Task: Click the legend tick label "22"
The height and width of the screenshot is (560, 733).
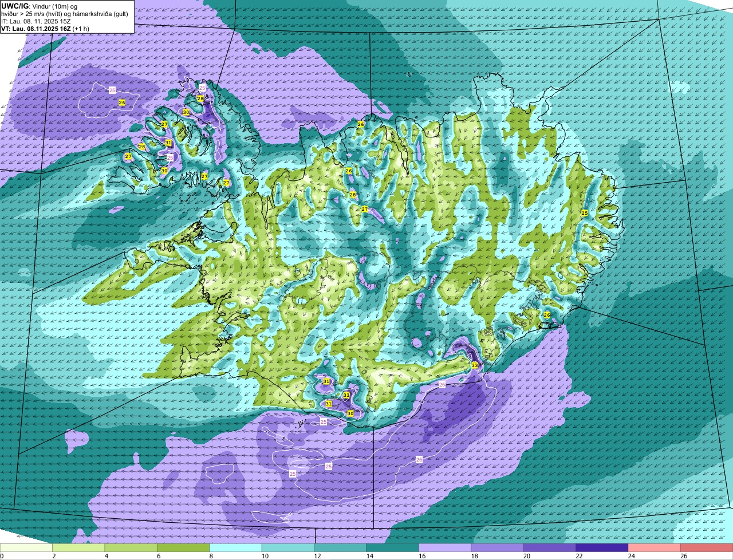Action: pyautogui.click(x=578, y=556)
